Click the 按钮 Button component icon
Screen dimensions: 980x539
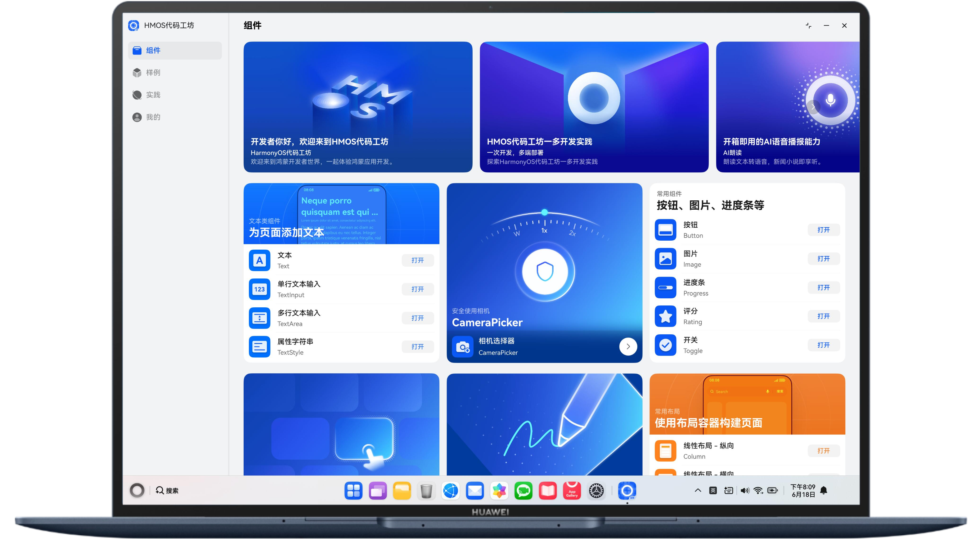click(x=665, y=230)
